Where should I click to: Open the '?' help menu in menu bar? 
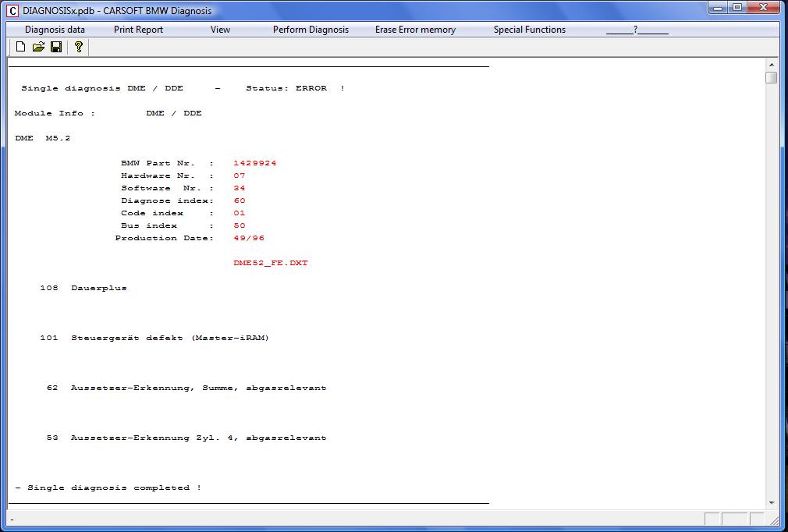point(637,30)
